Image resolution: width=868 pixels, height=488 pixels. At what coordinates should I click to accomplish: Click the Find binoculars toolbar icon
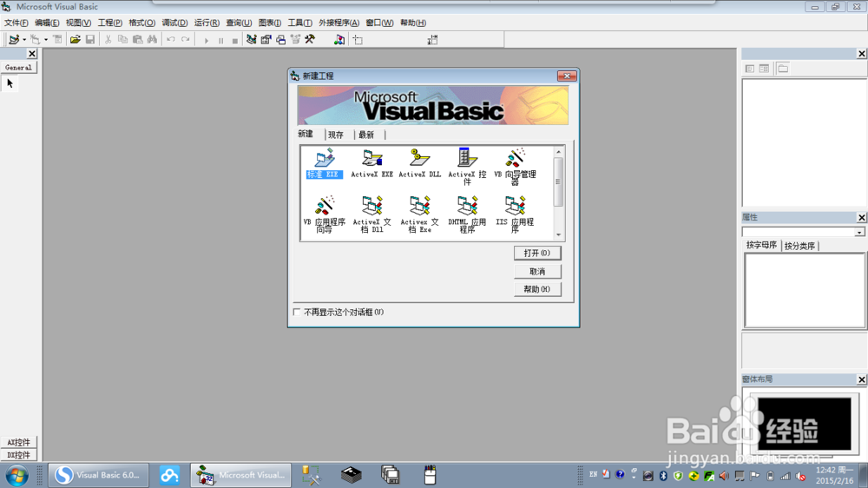pyautogui.click(x=152, y=39)
